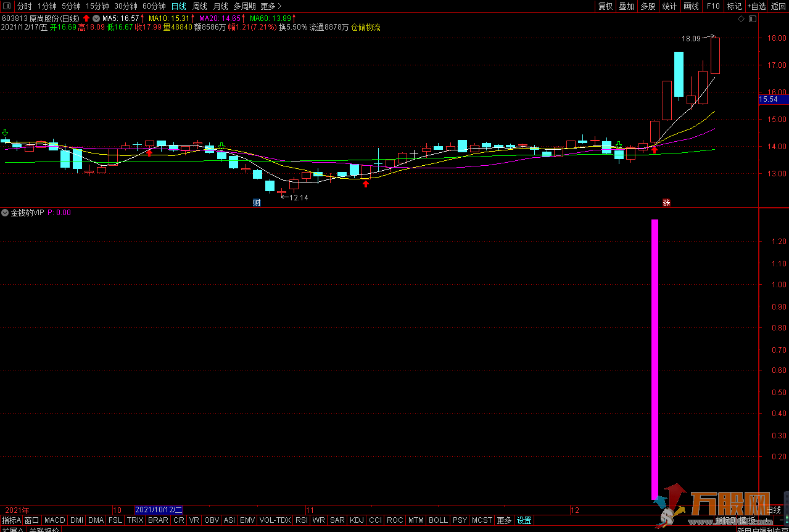Open indicator settings circle arrow beside stock name
The width and height of the screenshot is (789, 532).
click(x=96, y=18)
